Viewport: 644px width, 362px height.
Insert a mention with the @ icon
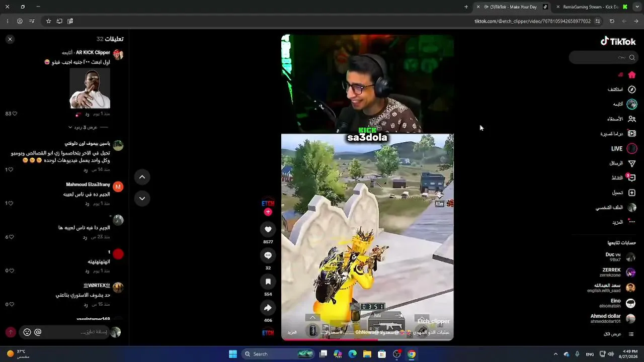pos(38,332)
